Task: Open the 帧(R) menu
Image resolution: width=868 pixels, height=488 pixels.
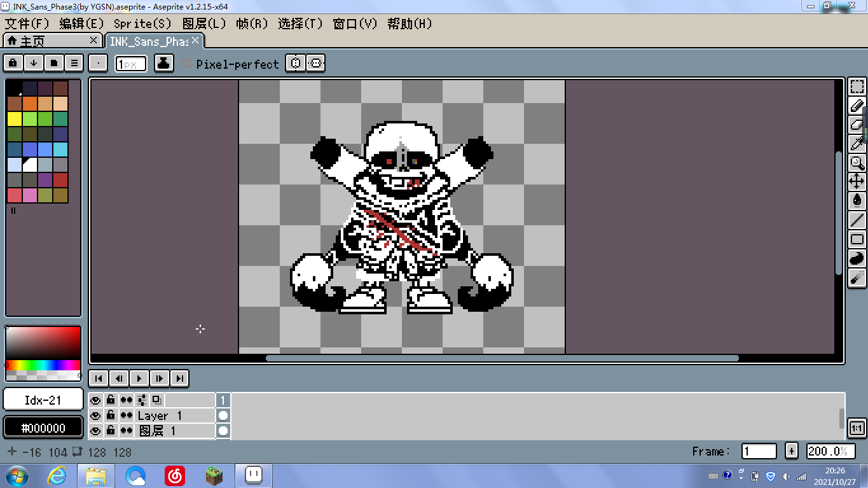Action: pyautogui.click(x=252, y=24)
